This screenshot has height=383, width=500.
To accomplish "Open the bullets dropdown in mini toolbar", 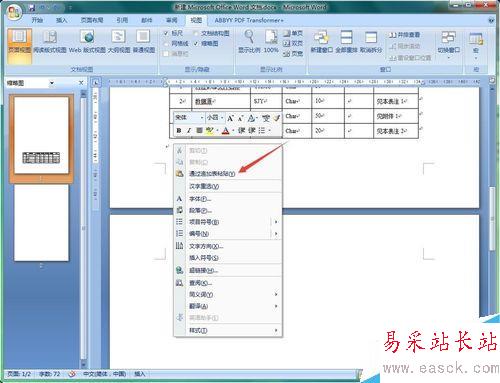I will (x=269, y=131).
